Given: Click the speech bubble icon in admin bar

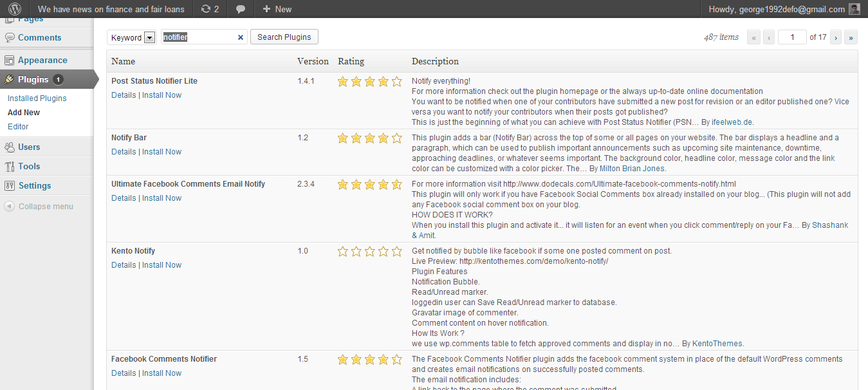Looking at the screenshot, I should tap(239, 9).
